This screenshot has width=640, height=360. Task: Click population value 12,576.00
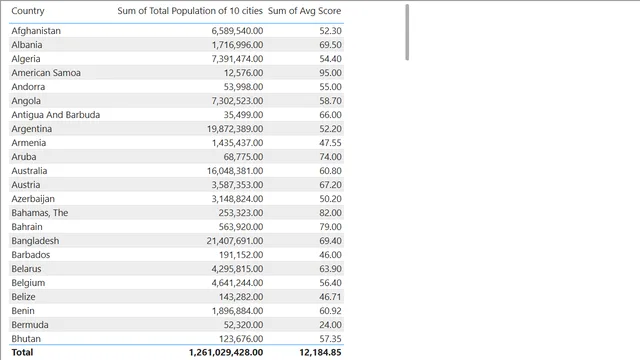pyautogui.click(x=243, y=73)
